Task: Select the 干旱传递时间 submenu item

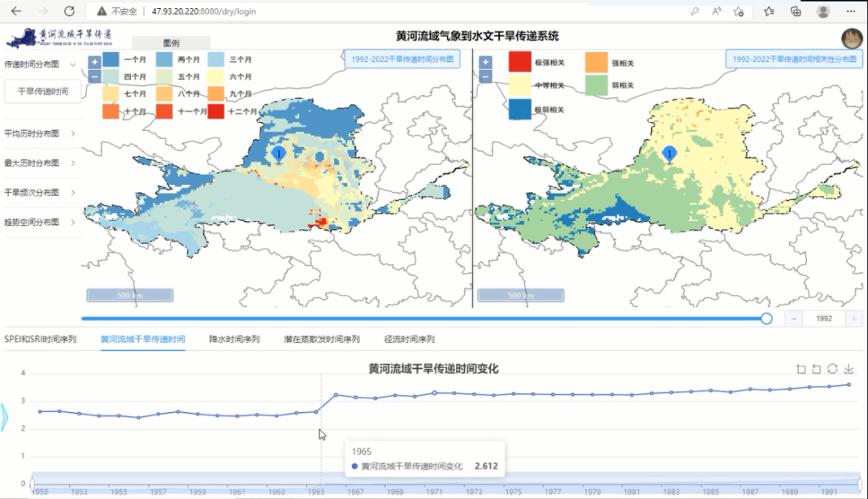Action: (x=43, y=92)
